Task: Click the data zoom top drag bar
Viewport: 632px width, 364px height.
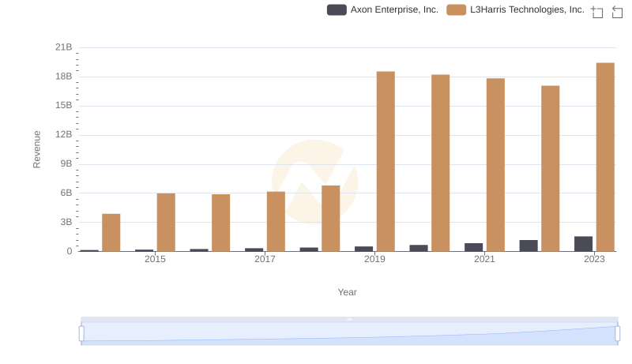Action: (349, 319)
